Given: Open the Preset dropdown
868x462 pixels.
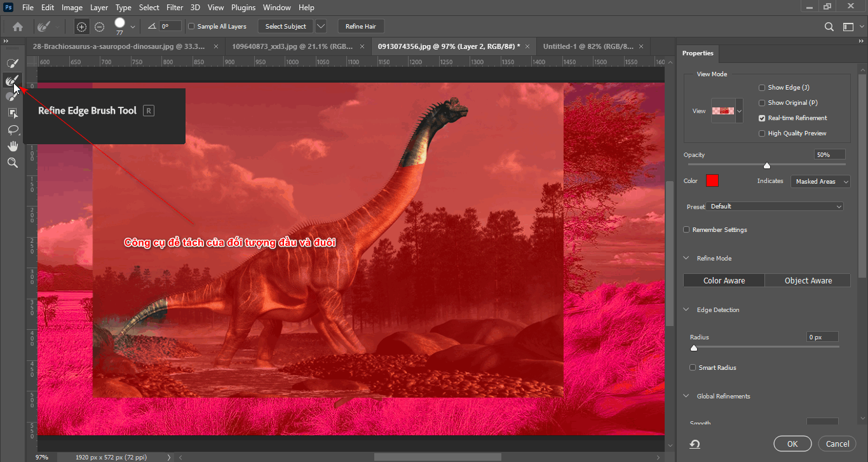Looking at the screenshot, I should pyautogui.click(x=775, y=206).
